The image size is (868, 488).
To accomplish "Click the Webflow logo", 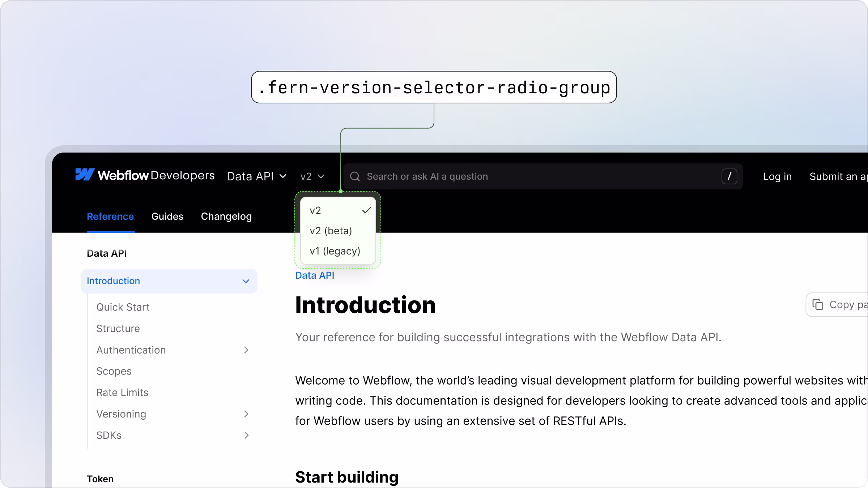I will 84,176.
